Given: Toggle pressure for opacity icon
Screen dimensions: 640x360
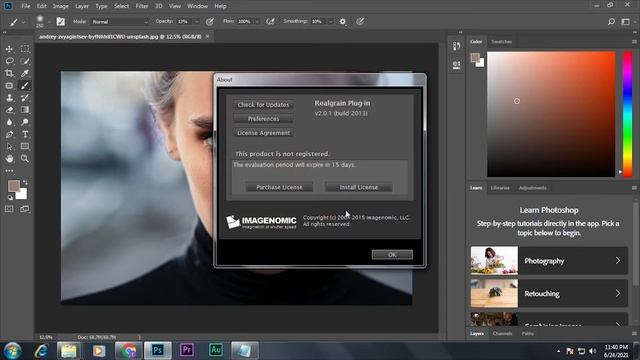Looking at the screenshot, I should (210, 22).
